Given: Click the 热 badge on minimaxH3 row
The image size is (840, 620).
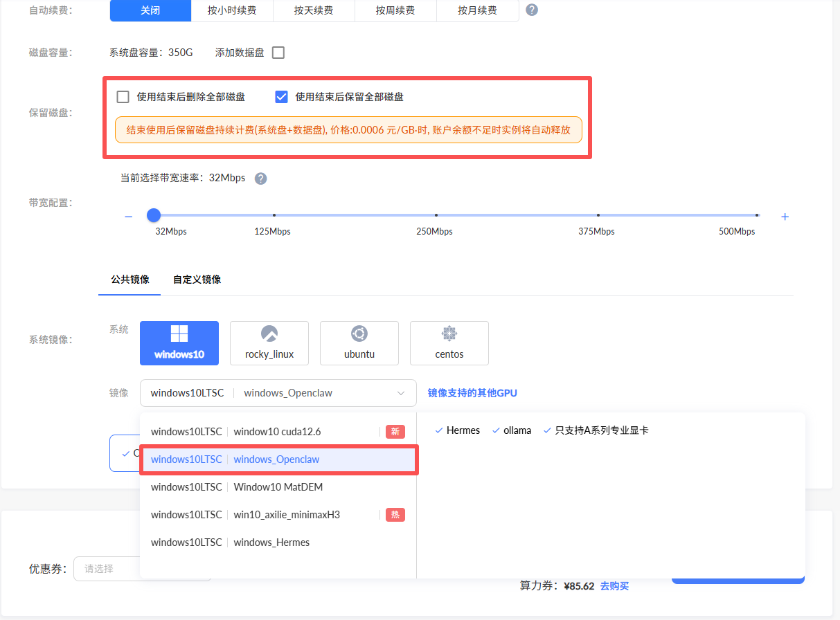Looking at the screenshot, I should (395, 515).
